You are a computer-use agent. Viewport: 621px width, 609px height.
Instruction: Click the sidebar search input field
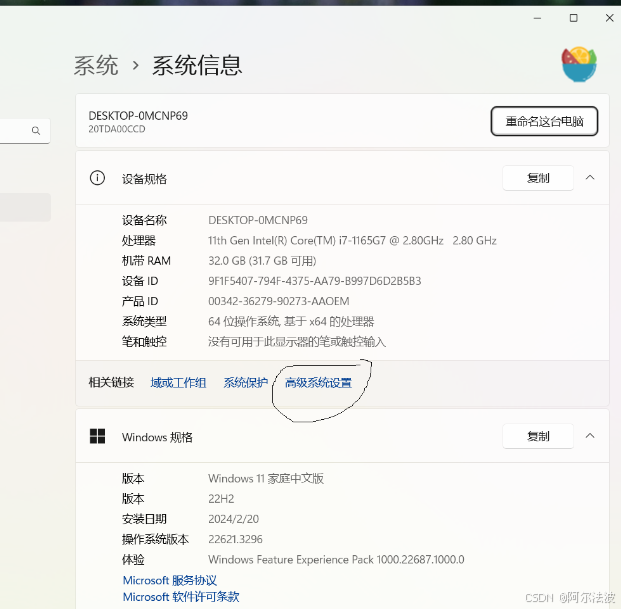pos(25,131)
